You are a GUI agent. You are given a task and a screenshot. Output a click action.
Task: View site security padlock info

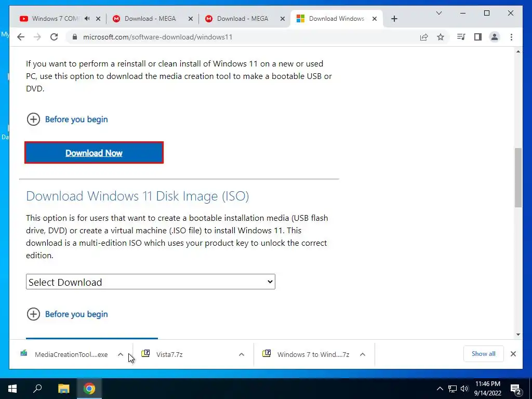pos(75,37)
